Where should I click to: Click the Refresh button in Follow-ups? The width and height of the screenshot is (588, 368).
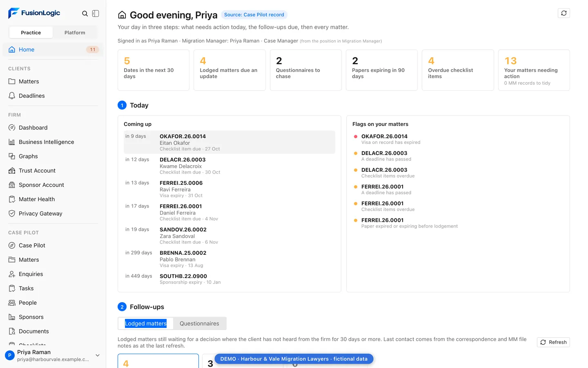pos(553,342)
